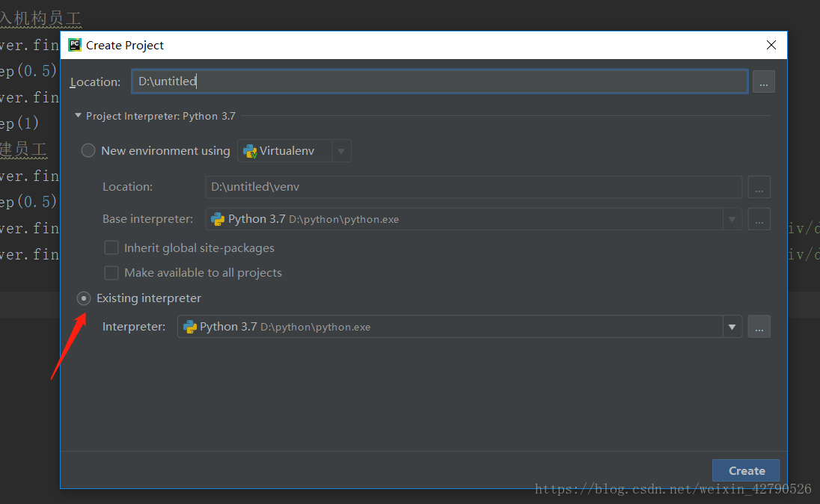Click the 'Create Project' title text
This screenshot has width=820, height=504.
click(125, 46)
